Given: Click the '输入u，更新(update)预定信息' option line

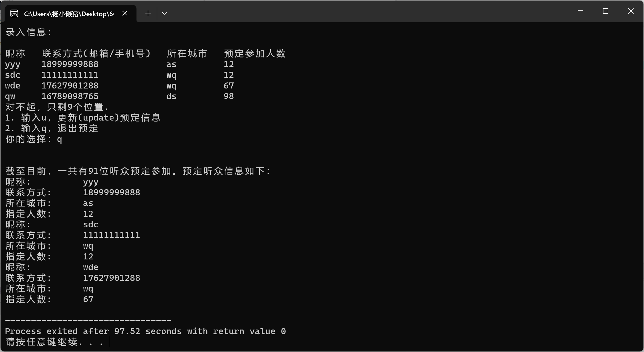Looking at the screenshot, I should coord(83,118).
